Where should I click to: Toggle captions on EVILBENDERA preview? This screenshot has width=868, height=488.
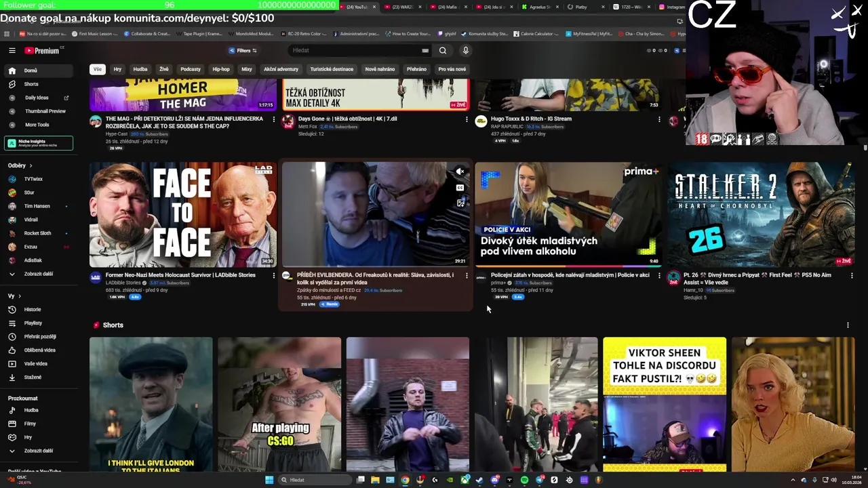point(460,188)
